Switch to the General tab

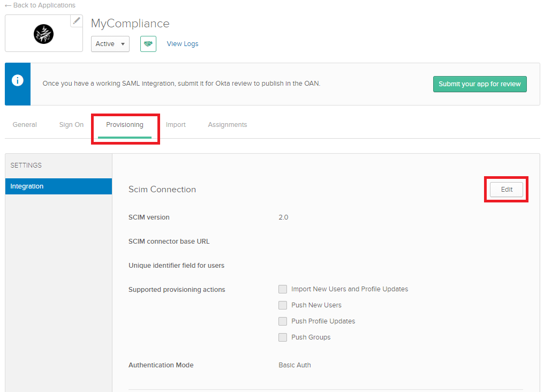tap(25, 125)
